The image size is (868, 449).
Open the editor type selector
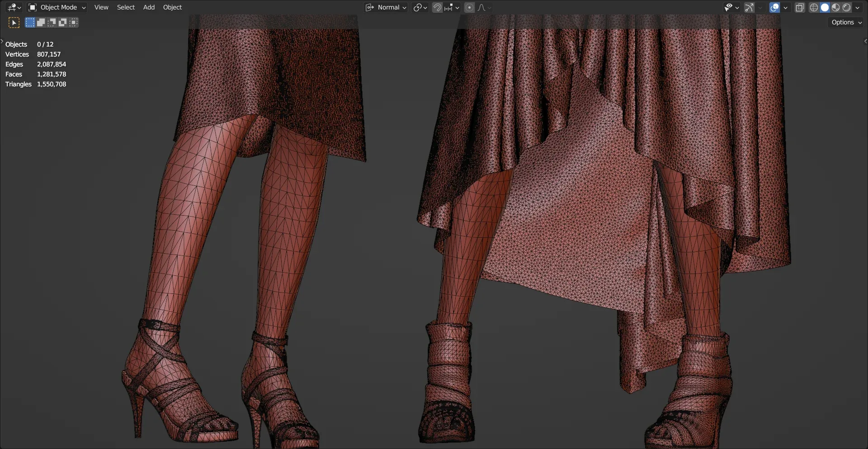point(14,7)
